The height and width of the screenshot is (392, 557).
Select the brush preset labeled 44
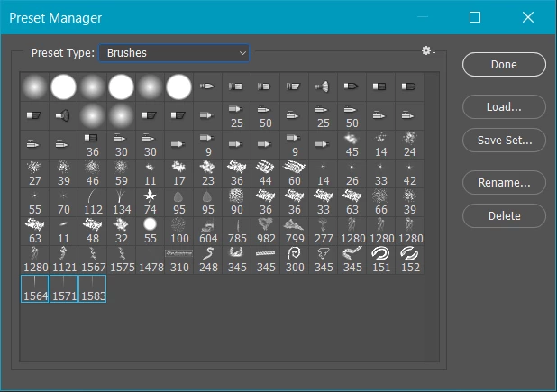click(x=265, y=174)
